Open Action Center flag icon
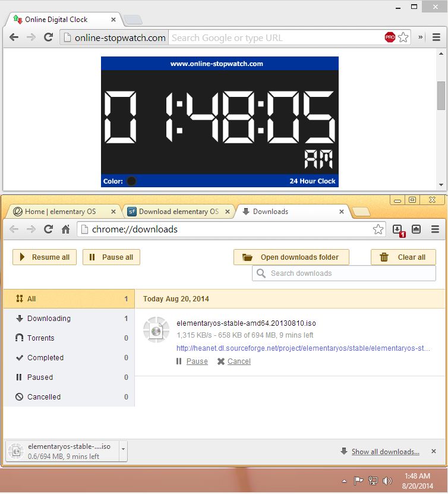The width and height of the screenshot is (448, 494). pos(358,481)
